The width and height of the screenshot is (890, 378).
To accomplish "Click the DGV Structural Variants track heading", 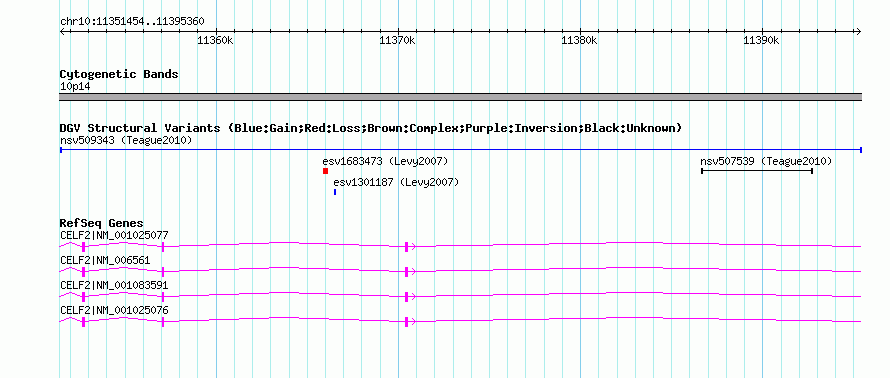I will pyautogui.click(x=370, y=128).
